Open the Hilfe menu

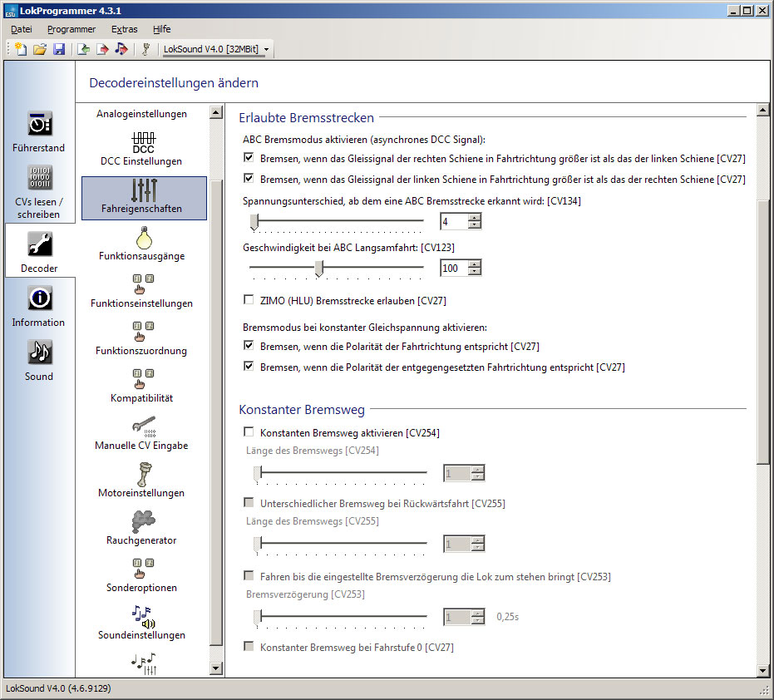click(162, 29)
